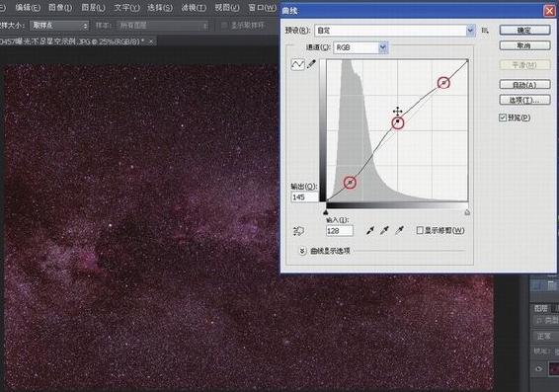Open the 预设(R) preset dropdown
The width and height of the screenshot is (559, 392).
tap(395, 31)
